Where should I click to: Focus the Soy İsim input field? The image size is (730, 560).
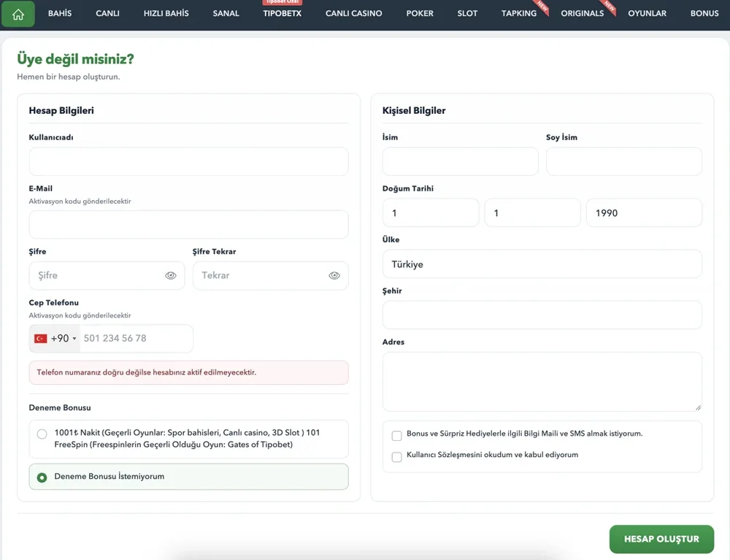point(624,161)
